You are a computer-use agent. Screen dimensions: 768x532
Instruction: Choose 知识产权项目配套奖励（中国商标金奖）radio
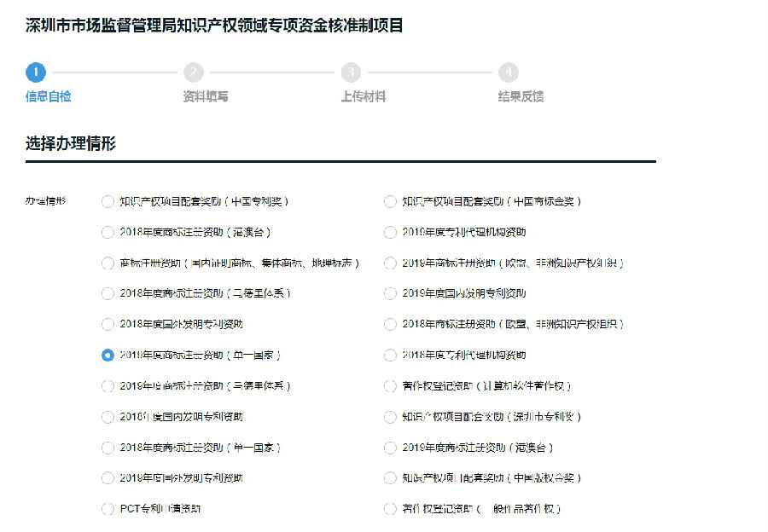tap(390, 202)
